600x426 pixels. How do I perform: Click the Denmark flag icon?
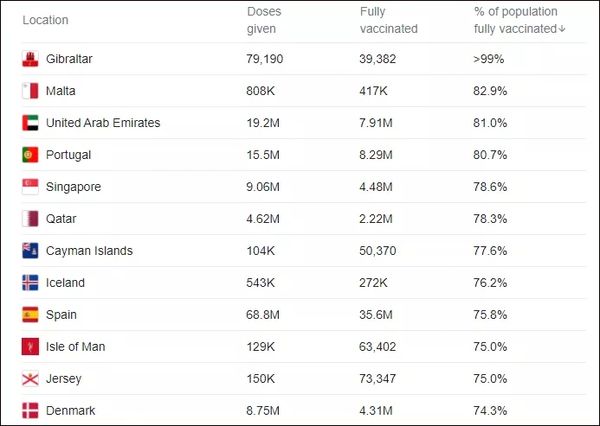pos(30,410)
